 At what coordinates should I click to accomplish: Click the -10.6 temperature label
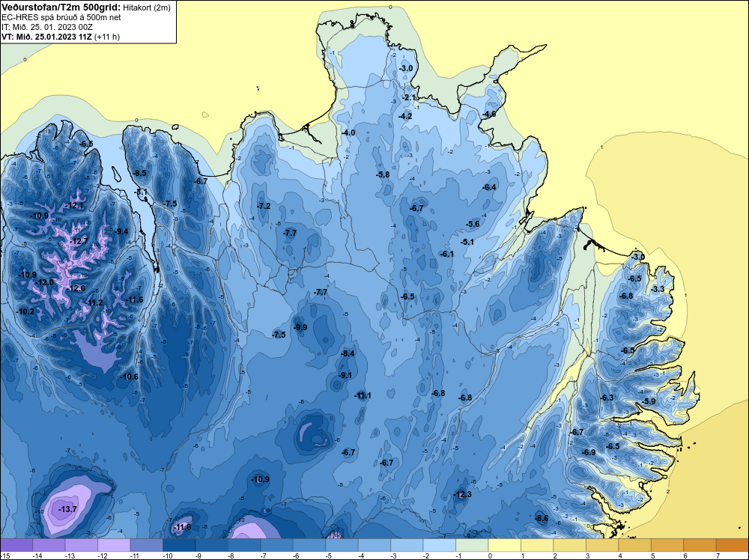129,377
